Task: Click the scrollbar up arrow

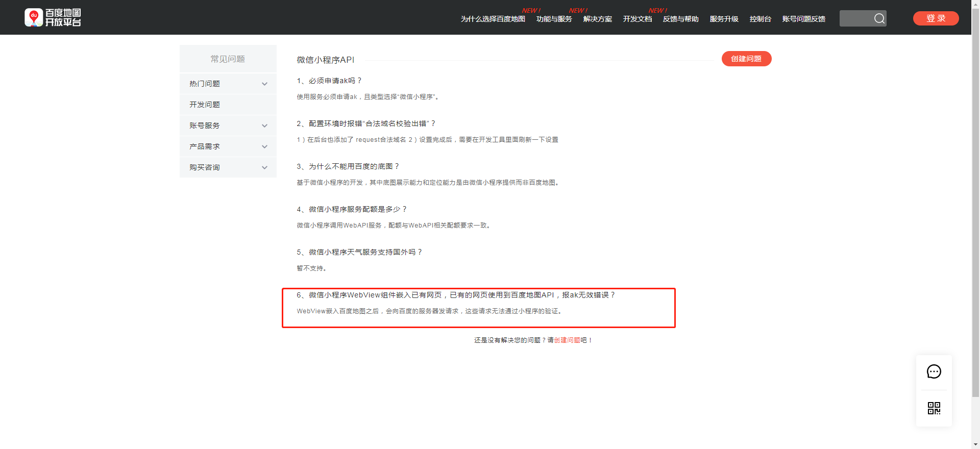Action: [x=975, y=4]
